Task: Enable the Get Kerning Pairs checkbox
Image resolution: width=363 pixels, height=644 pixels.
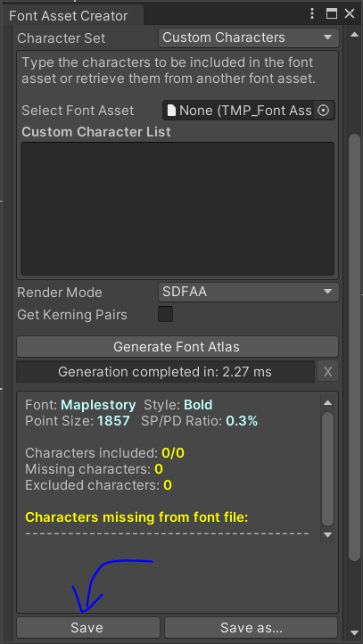Action: (x=166, y=314)
